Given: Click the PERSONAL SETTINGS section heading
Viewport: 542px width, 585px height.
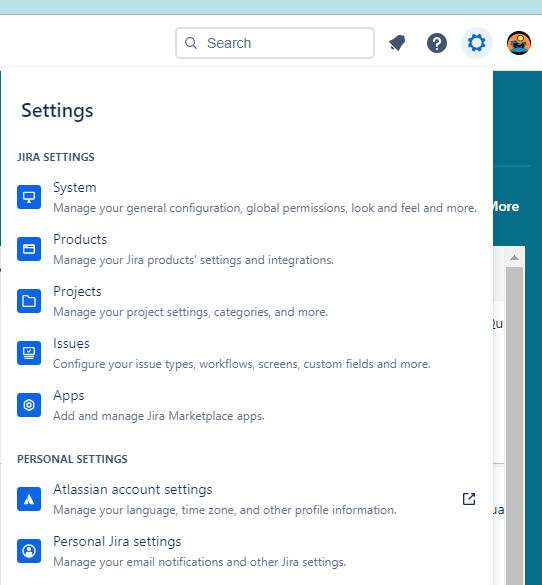Looking at the screenshot, I should pos(72,459).
